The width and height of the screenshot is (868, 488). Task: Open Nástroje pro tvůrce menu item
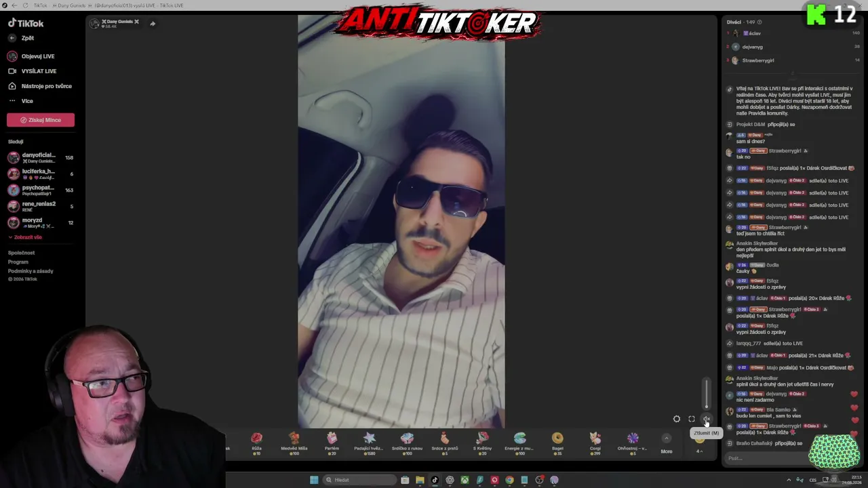point(39,86)
